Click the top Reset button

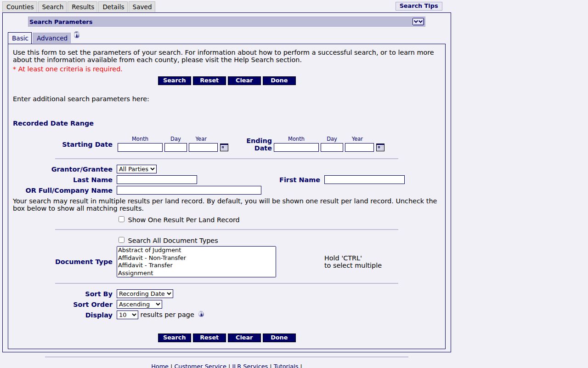tap(209, 80)
